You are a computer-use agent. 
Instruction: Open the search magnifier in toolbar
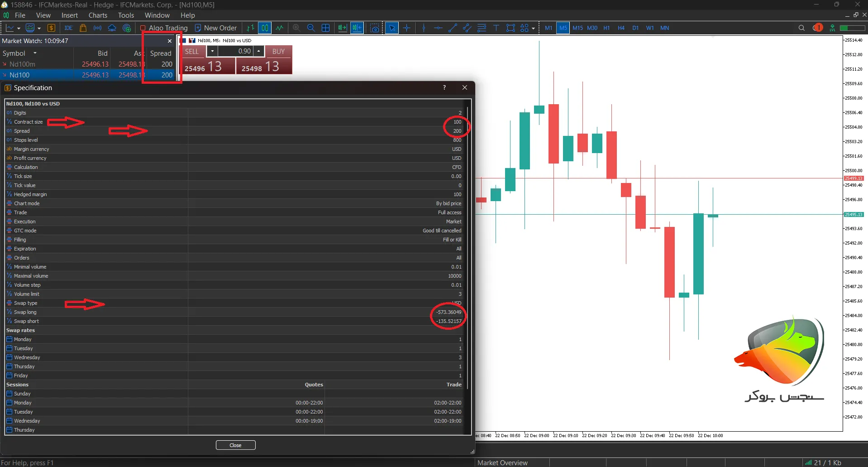(801, 28)
